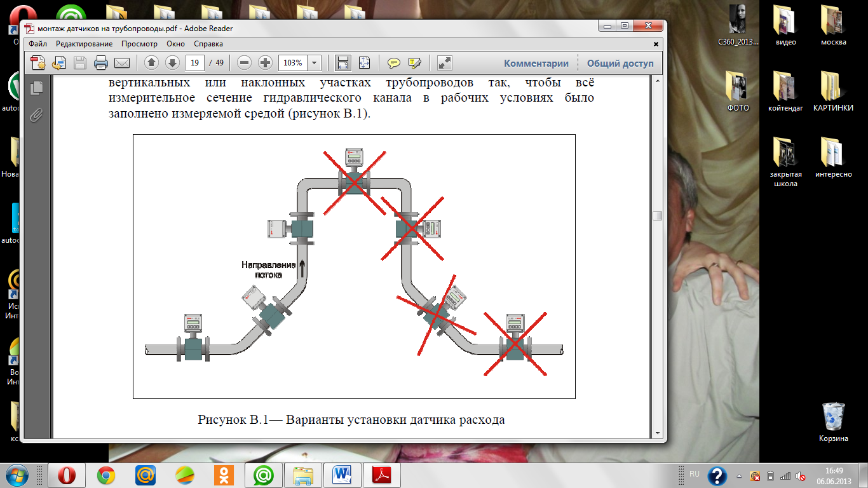868x488 pixels.
Task: Open the видео desktop folder
Action: coord(785,25)
